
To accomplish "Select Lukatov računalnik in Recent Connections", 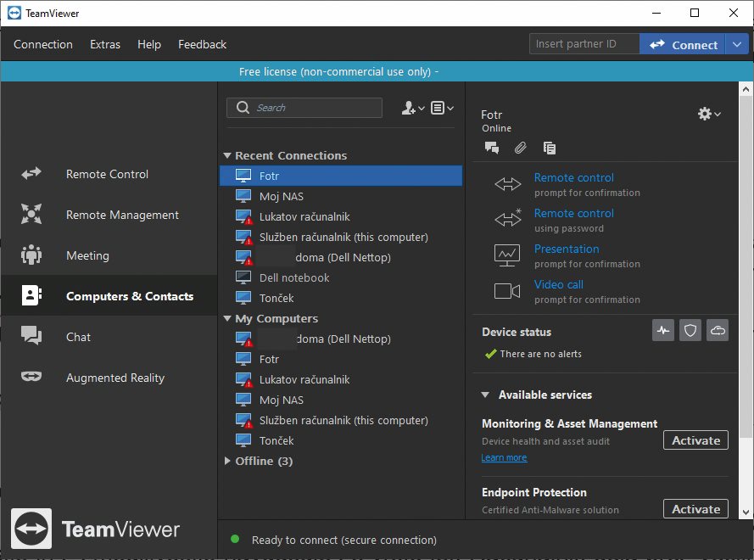I will pyautogui.click(x=341, y=216).
